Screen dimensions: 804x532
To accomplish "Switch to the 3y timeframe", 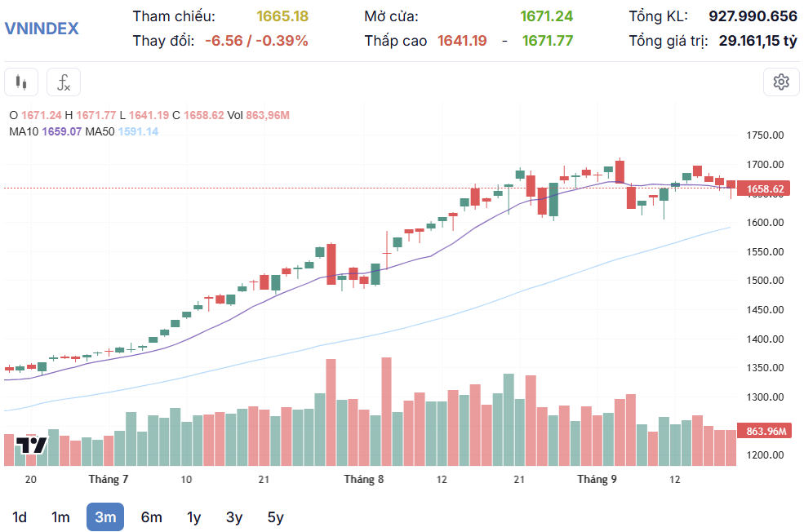I will pos(233,516).
